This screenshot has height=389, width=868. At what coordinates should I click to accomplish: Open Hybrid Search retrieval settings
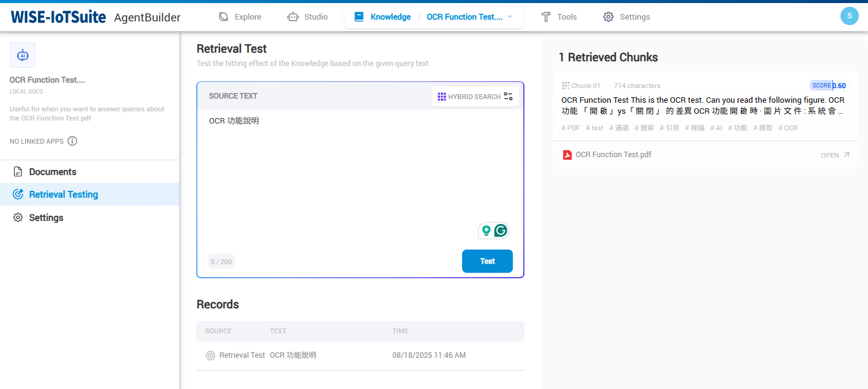click(476, 97)
